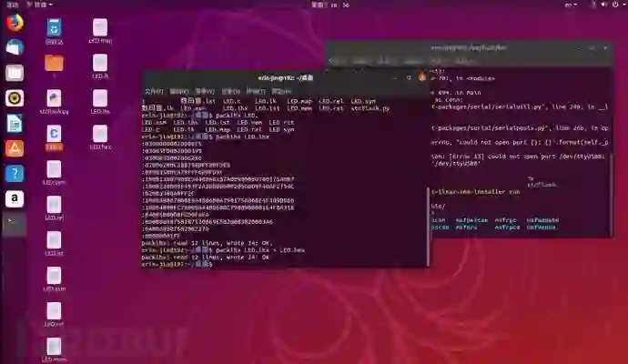Select the highlighted C source file icon

pos(54,137)
